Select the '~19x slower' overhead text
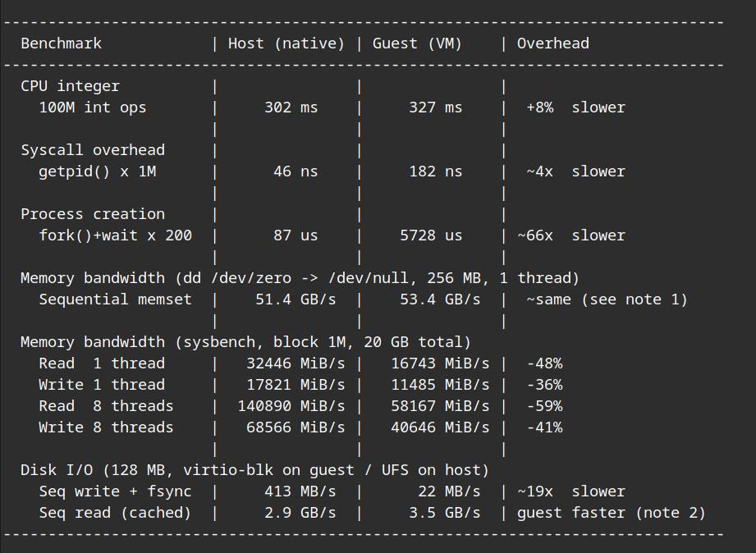The height and width of the screenshot is (553, 756). click(571, 491)
